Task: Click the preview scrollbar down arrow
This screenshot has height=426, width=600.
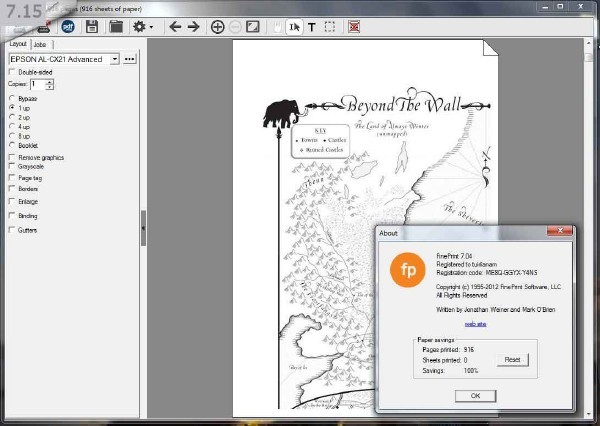Action: [589, 414]
